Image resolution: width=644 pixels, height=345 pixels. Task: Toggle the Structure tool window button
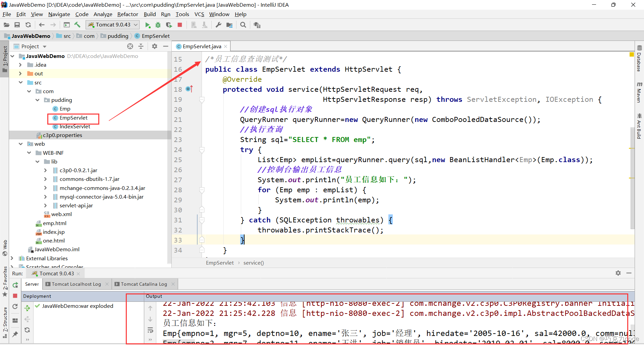(5, 322)
